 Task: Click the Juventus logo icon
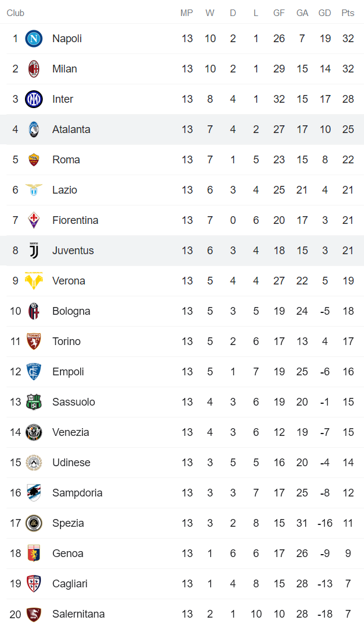[x=34, y=251]
